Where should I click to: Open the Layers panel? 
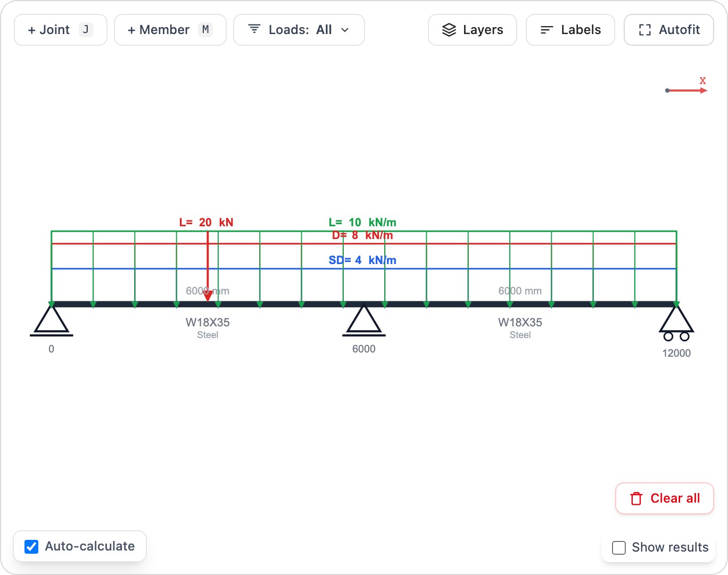(473, 30)
